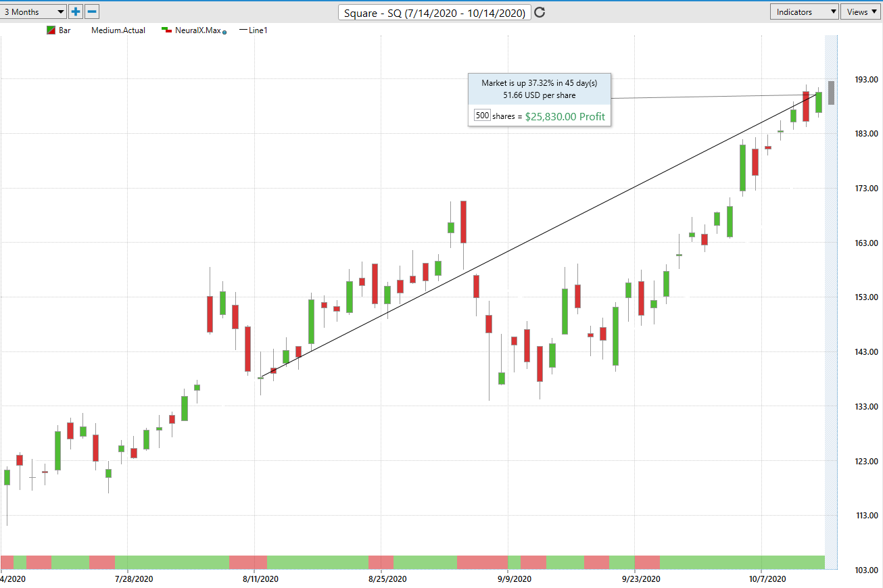Click the black Line1 trend line
This screenshot has height=588, width=883.
click(540, 235)
